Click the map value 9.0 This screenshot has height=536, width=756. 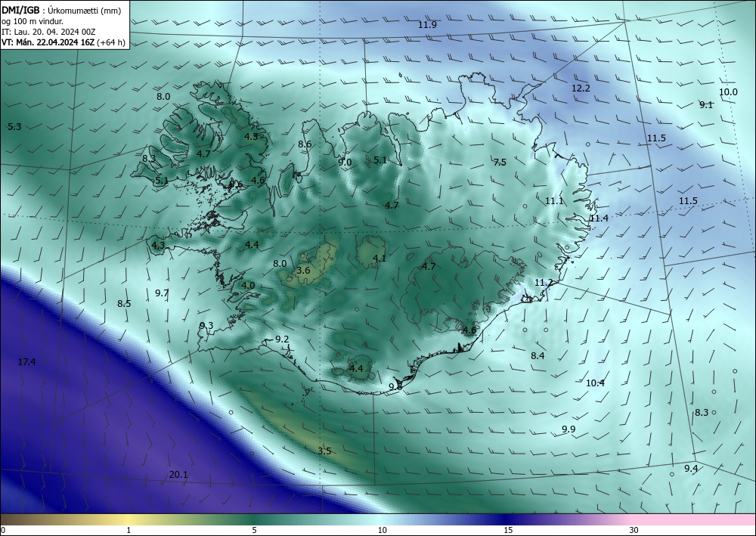(x=345, y=163)
